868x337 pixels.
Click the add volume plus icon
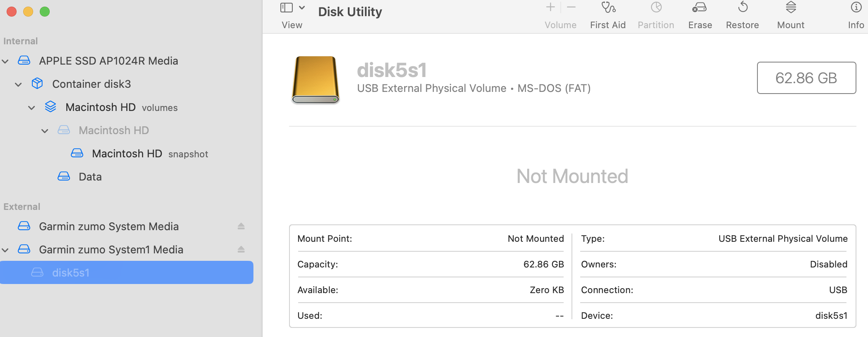pyautogui.click(x=550, y=7)
